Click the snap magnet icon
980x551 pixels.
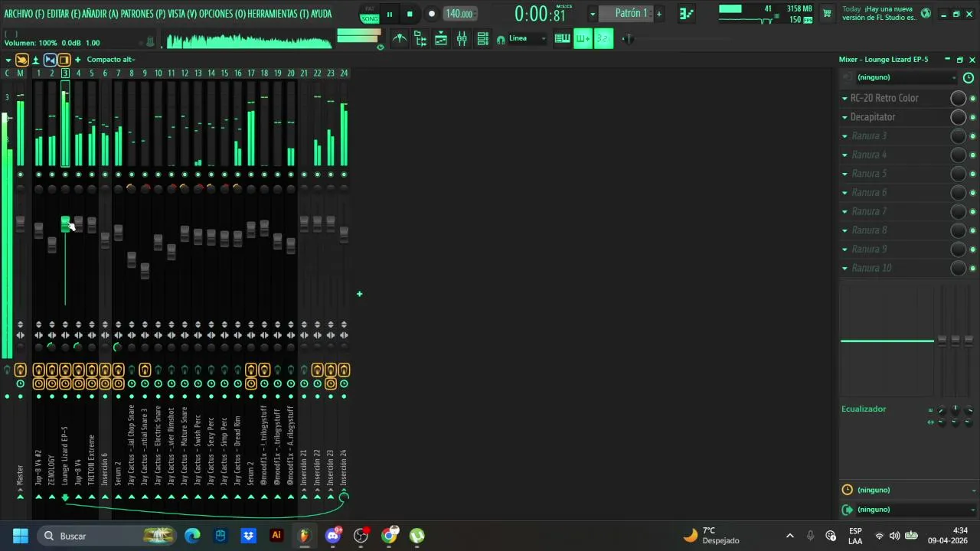[x=501, y=39]
